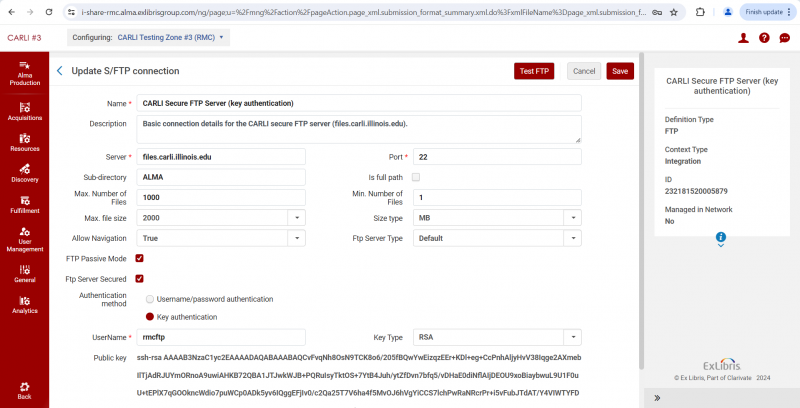Viewport: 800px width, 408px height.
Task: Click the browser address bar URL
Action: [363, 12]
